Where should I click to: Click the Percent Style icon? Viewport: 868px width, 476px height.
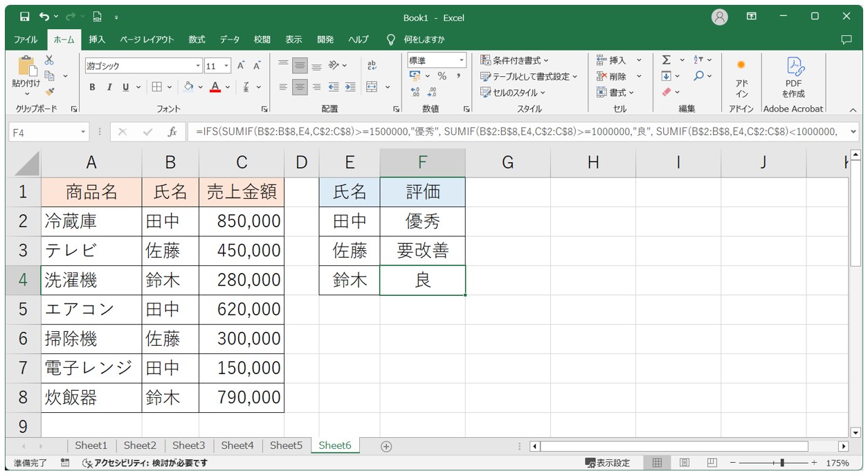pos(442,76)
